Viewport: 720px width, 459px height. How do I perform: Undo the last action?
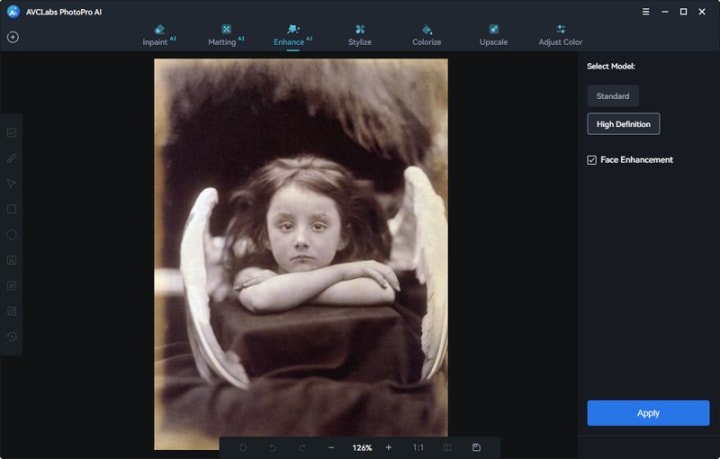273,448
